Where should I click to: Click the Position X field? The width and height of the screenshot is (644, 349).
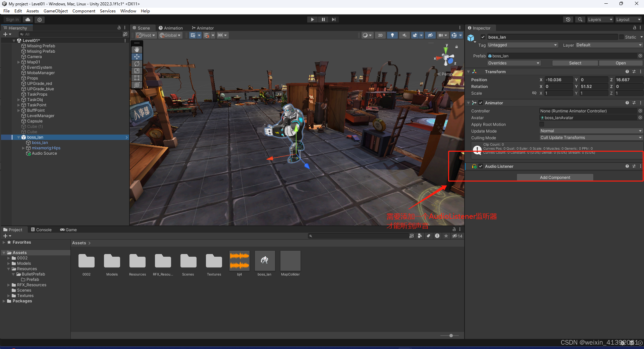558,80
